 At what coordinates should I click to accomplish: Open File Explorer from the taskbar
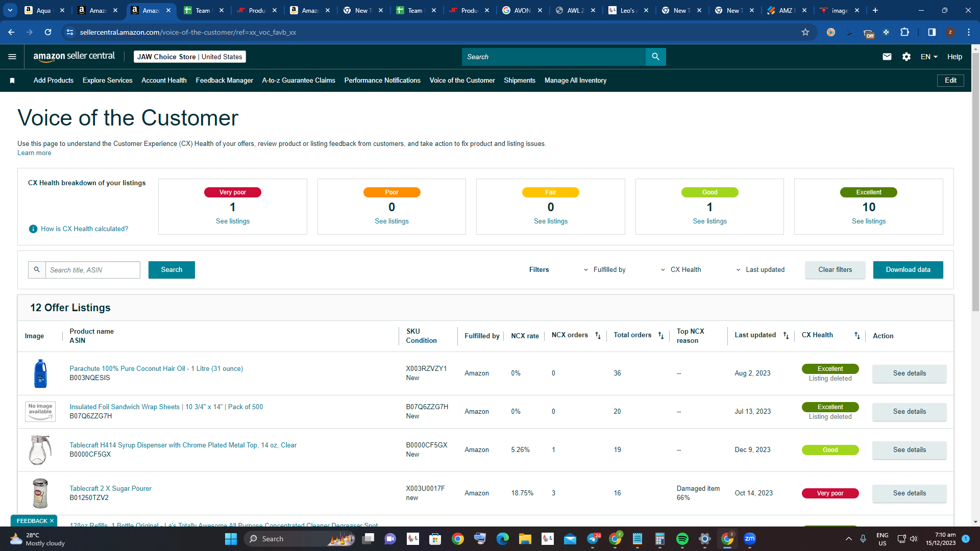click(525, 539)
